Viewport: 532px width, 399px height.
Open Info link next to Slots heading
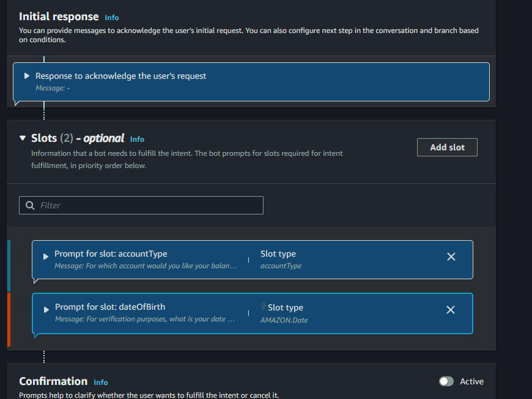click(137, 139)
